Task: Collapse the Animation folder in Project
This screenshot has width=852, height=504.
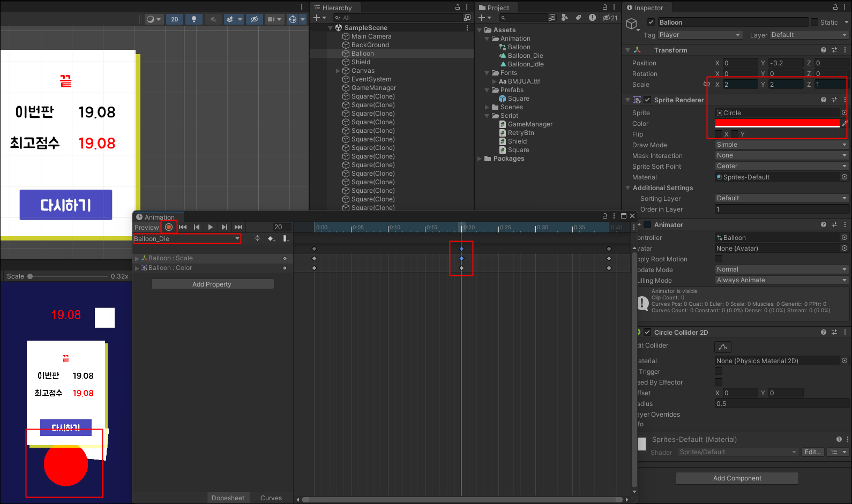Action: tap(487, 39)
